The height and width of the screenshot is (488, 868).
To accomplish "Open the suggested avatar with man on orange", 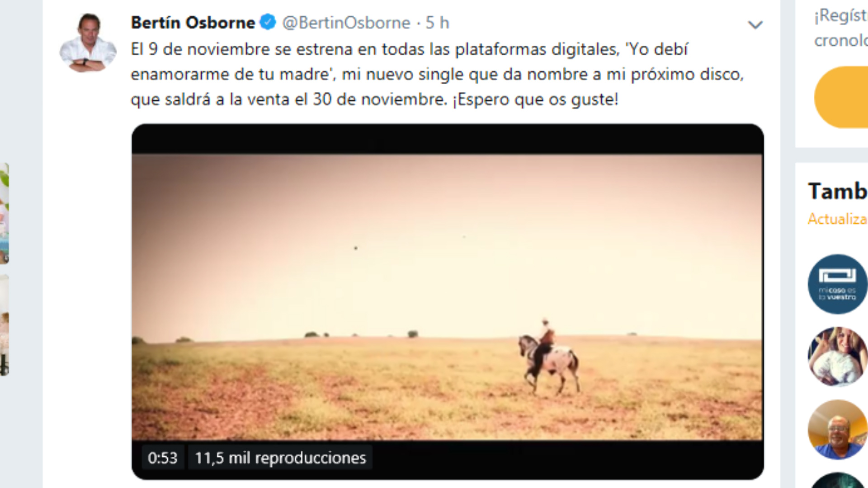I will pyautogui.click(x=838, y=429).
